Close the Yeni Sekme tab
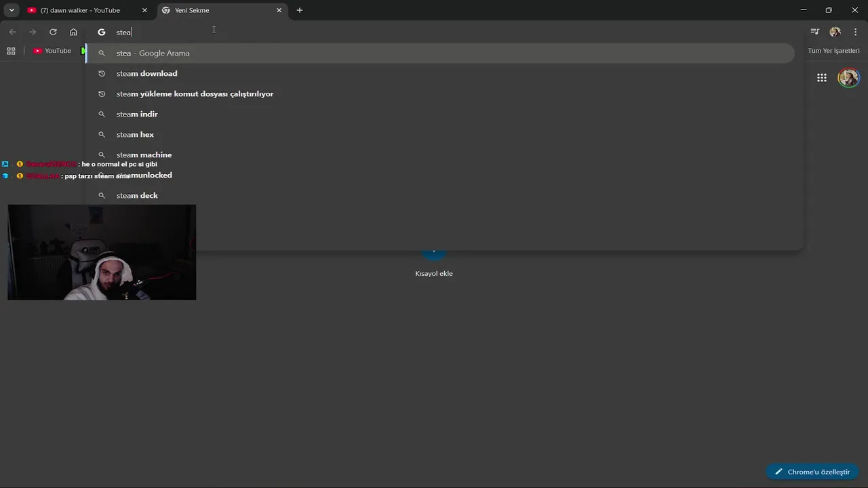 [279, 10]
